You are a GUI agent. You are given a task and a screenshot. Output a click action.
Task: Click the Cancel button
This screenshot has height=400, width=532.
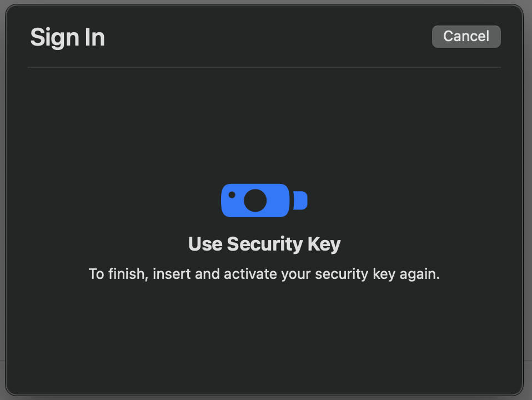[x=466, y=36]
